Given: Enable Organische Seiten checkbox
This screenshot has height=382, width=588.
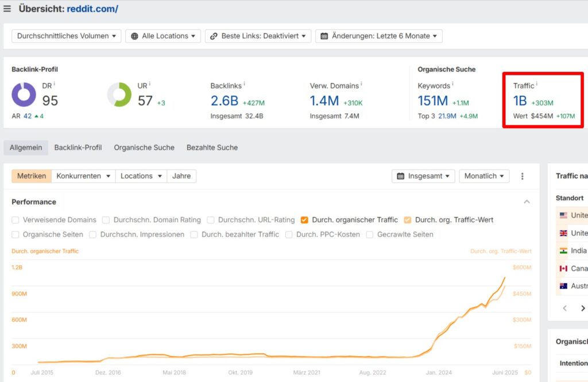Looking at the screenshot, I should tap(16, 234).
